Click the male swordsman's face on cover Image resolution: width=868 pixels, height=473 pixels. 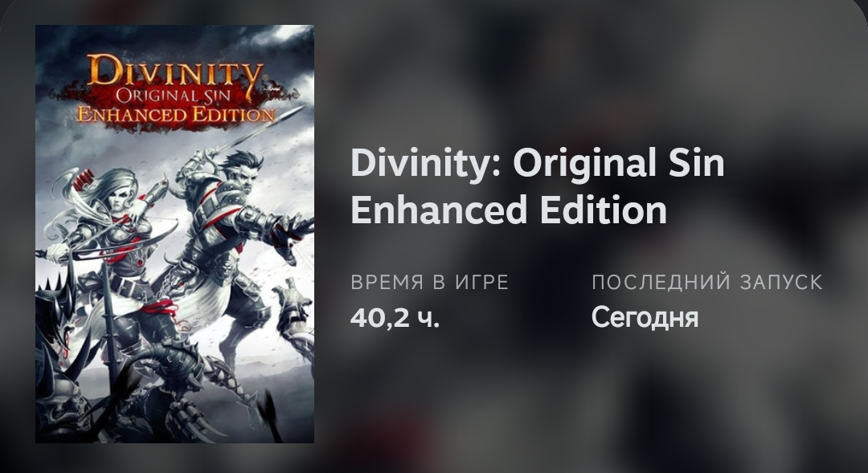point(242,173)
